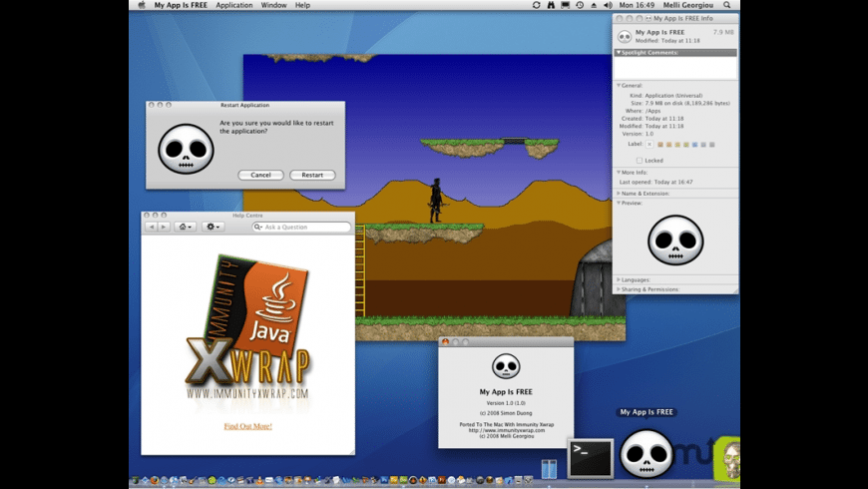Apply the green label color
This screenshot has height=489, width=868.
[x=685, y=145]
